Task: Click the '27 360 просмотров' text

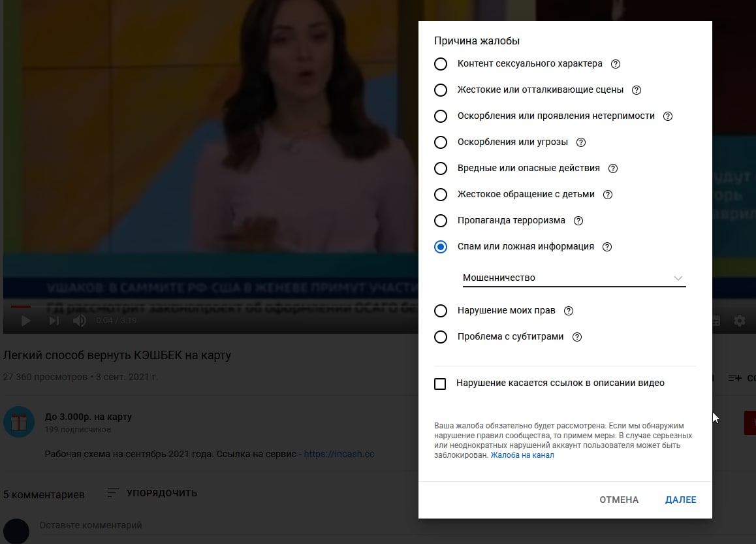Action: (x=45, y=377)
